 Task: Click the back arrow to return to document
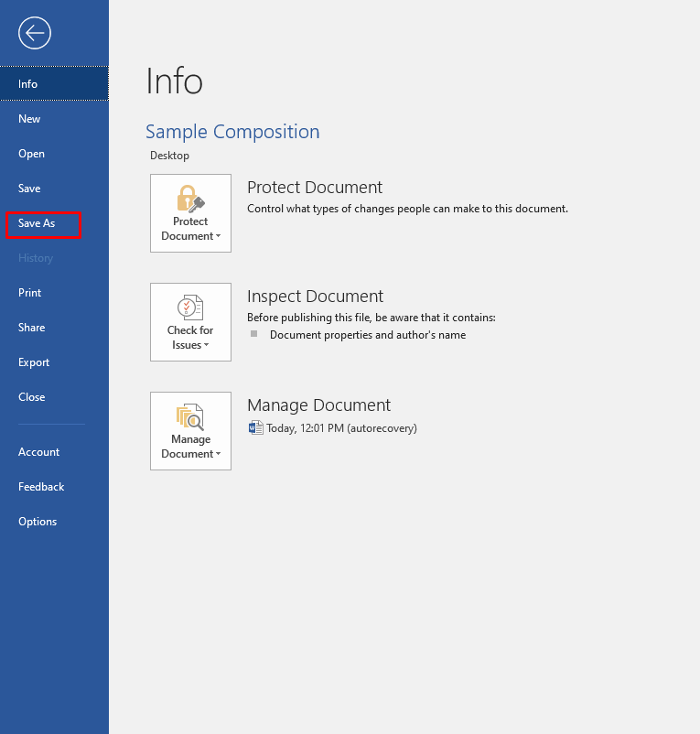coord(35,33)
